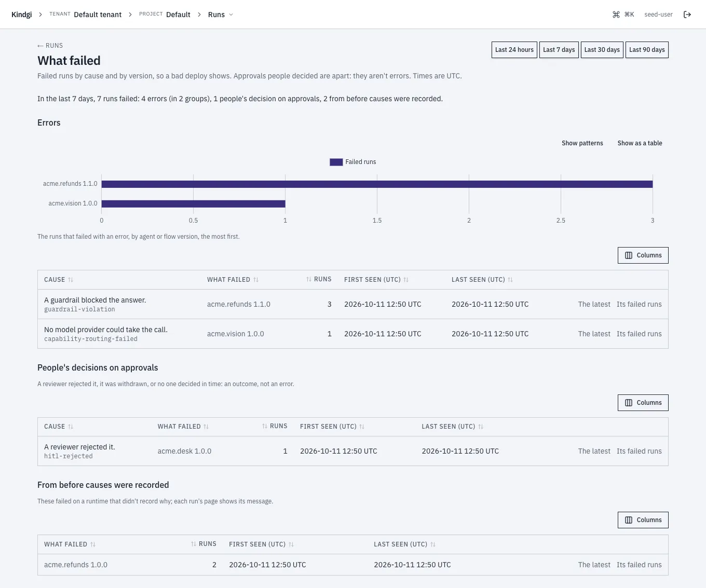The width and height of the screenshot is (706, 588).
Task: Click the seed-user account name
Action: tap(658, 15)
